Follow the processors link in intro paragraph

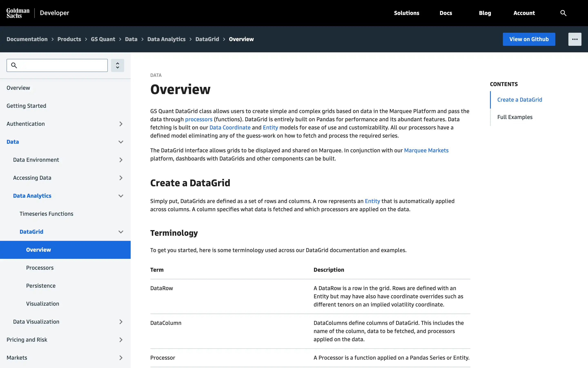point(198,120)
